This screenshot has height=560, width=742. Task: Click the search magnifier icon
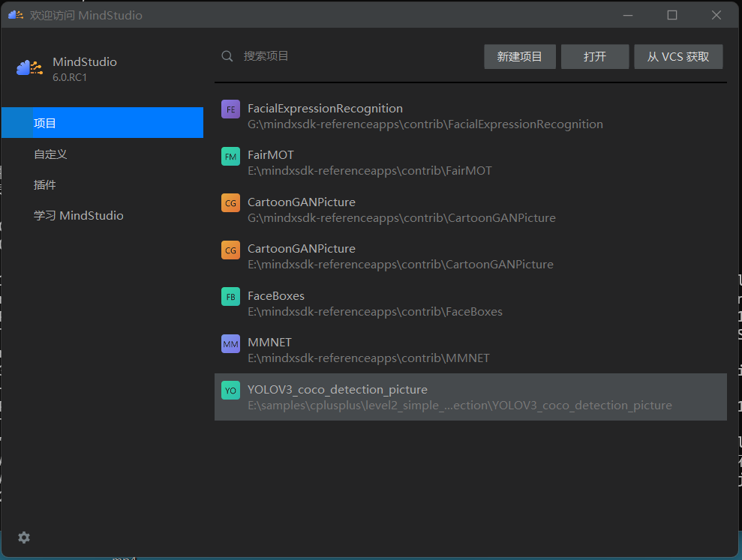pos(227,56)
